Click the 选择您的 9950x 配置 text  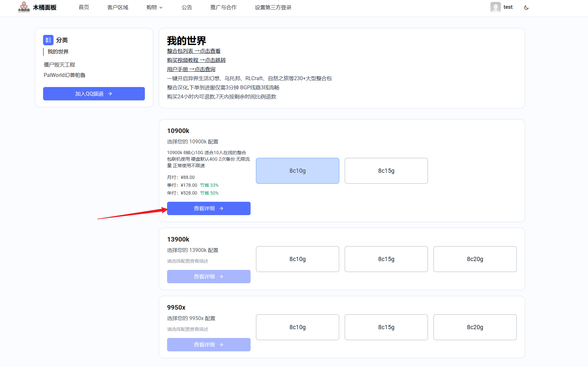191,318
